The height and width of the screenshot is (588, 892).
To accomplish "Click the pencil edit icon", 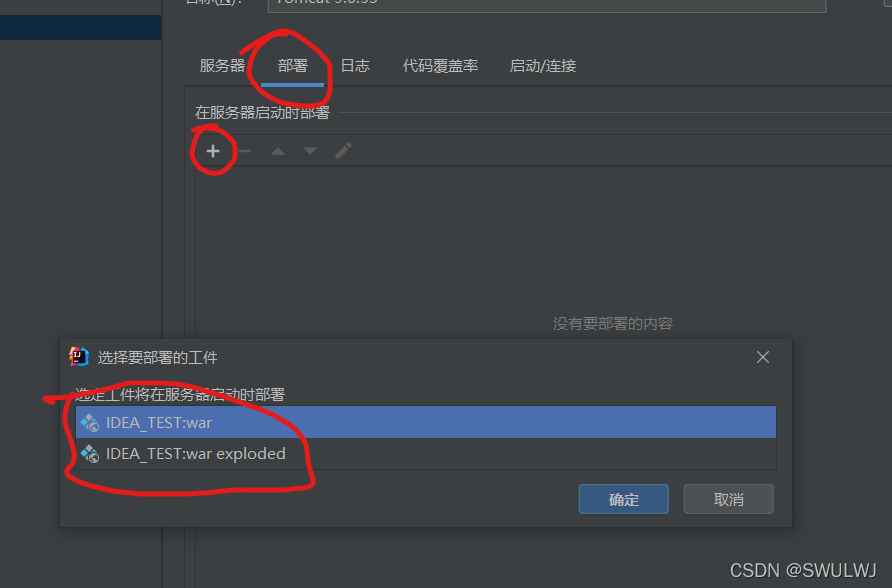I will pyautogui.click(x=343, y=151).
